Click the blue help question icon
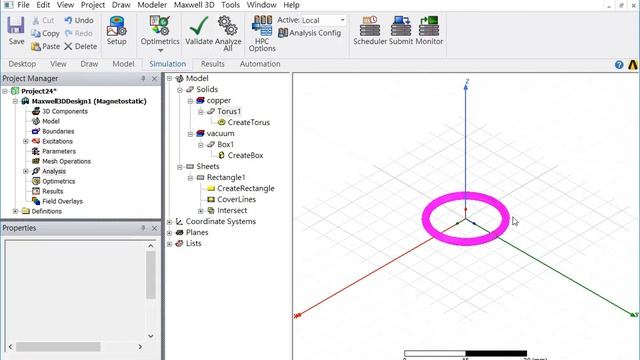 [x=619, y=64]
